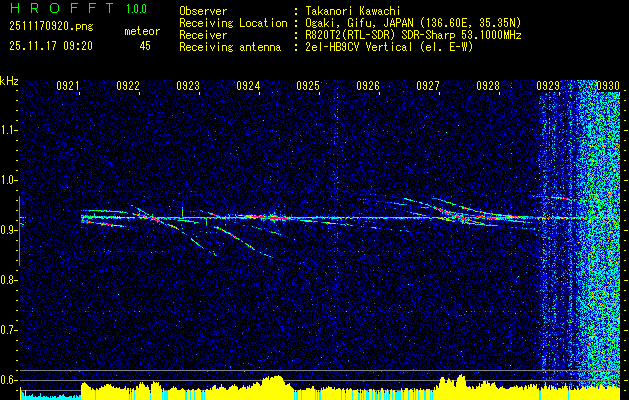Viewport: 629px width, 400px height.
Task: Click the 0.7 frequency axis label
Action: (x=8, y=330)
